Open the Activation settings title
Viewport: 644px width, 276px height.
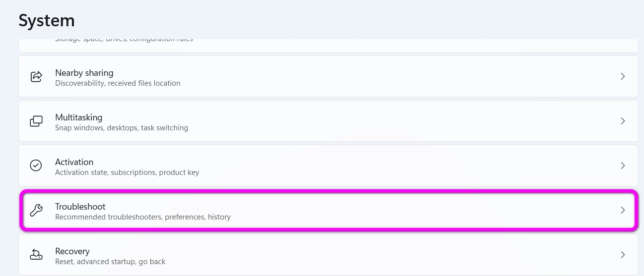74,162
